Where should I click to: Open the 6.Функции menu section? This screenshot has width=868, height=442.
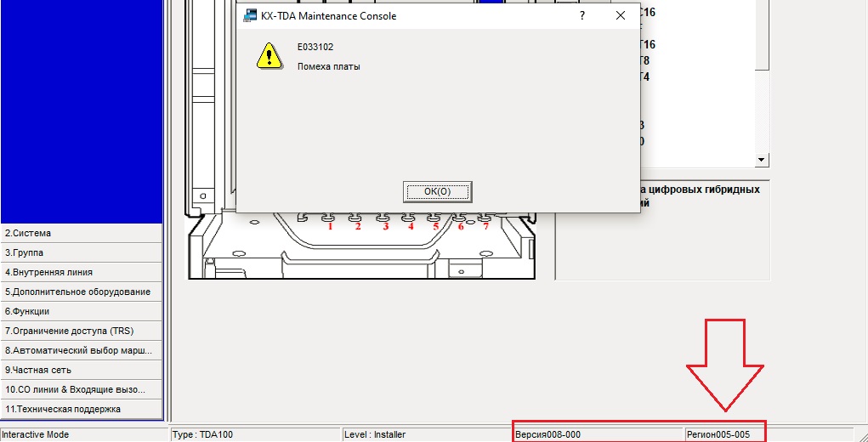82,311
